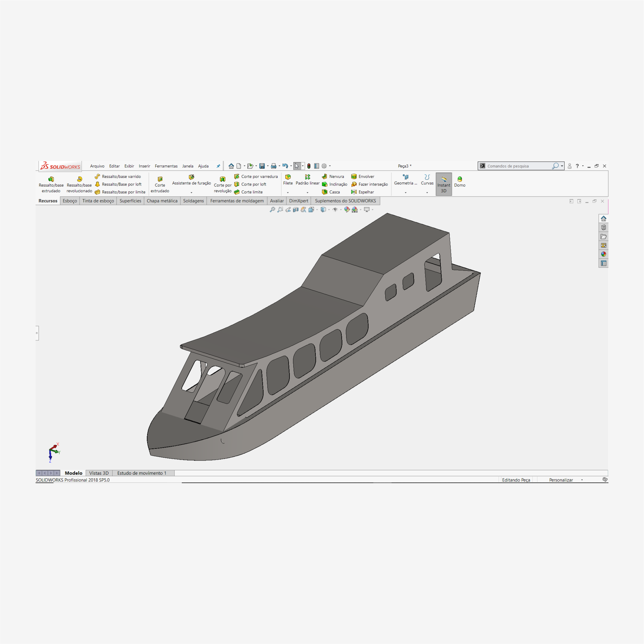Click Zoom to fit icon in view toolbar
This screenshot has height=644, width=644.
click(272, 209)
